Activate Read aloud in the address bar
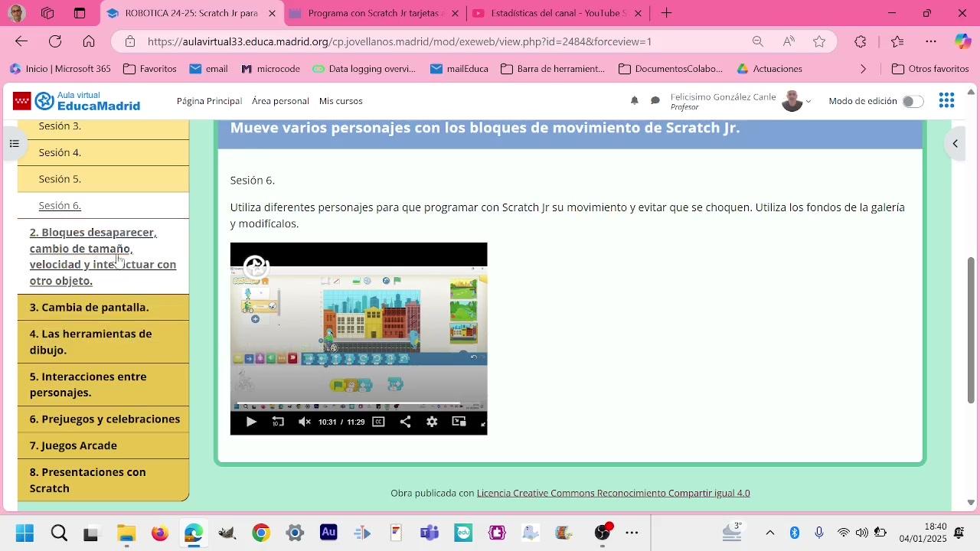This screenshot has width=980, height=551. (x=789, y=41)
